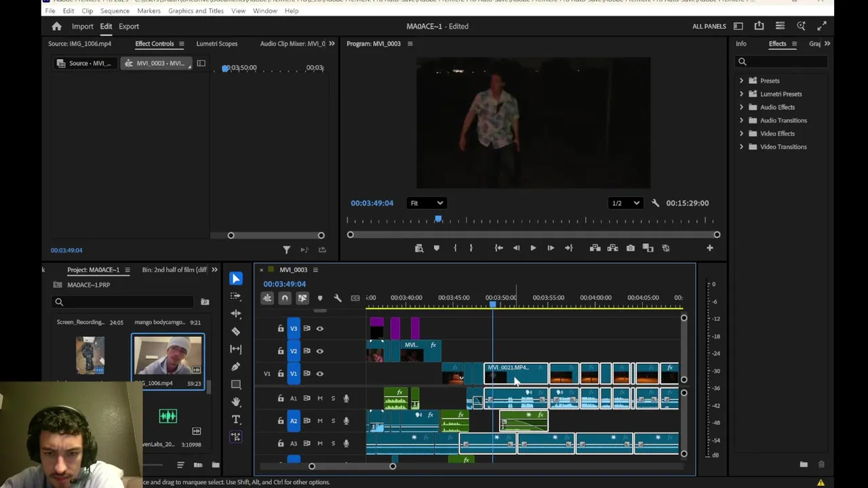Open timeline display settings wrench

[338, 298]
